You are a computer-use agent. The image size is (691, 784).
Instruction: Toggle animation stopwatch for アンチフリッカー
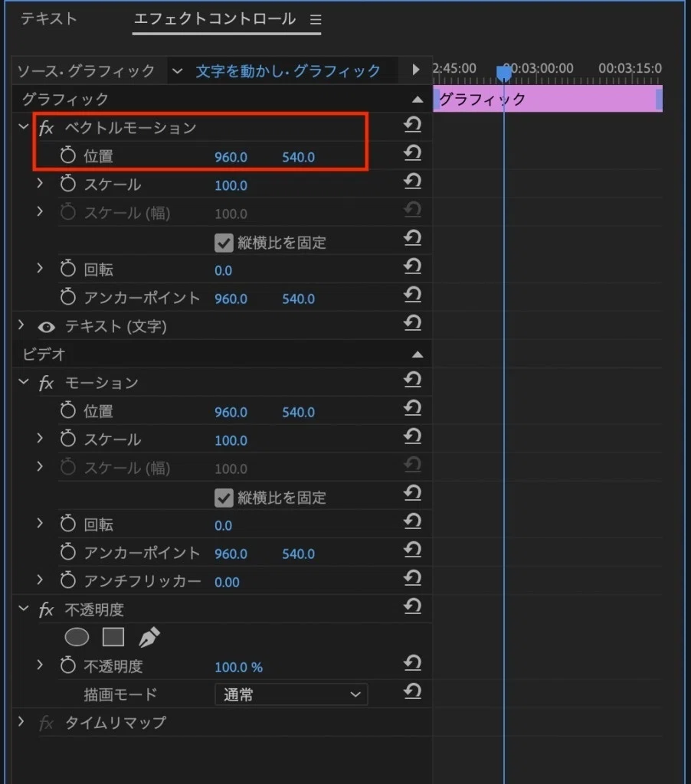pyautogui.click(x=68, y=581)
